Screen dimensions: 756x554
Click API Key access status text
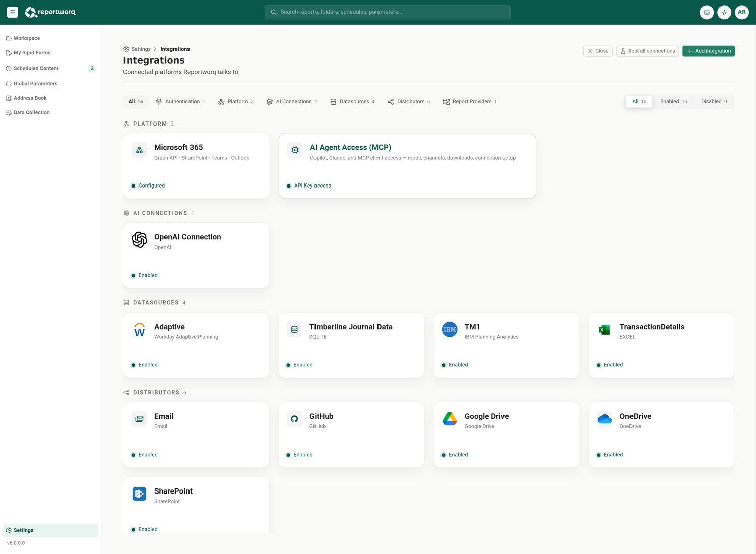(x=312, y=186)
